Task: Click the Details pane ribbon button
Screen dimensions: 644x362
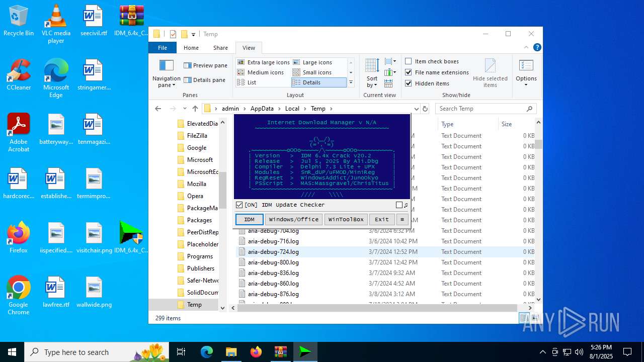Action: click(x=204, y=80)
